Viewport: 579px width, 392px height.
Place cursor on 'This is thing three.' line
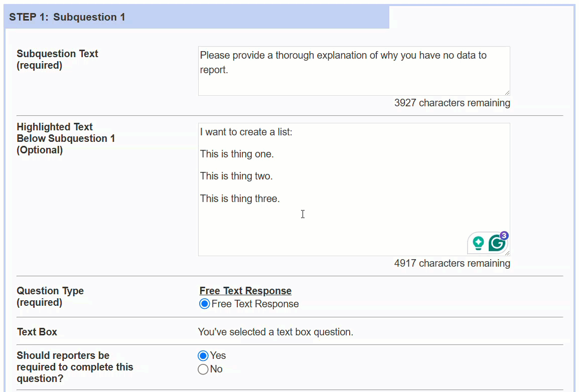pos(239,199)
